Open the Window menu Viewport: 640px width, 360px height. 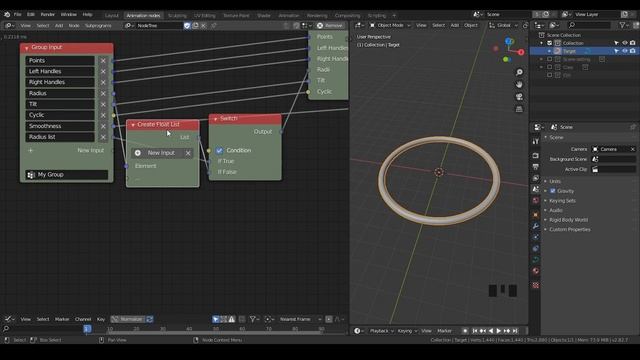click(69, 14)
